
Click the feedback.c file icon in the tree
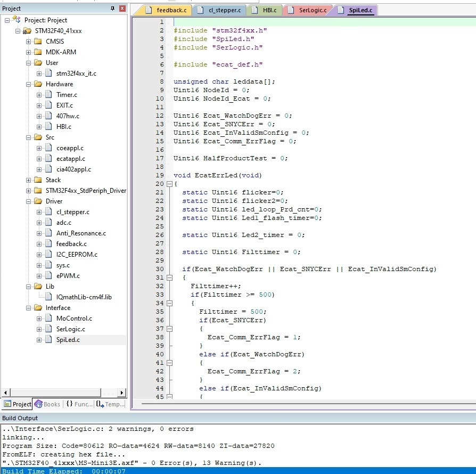[x=48, y=244]
